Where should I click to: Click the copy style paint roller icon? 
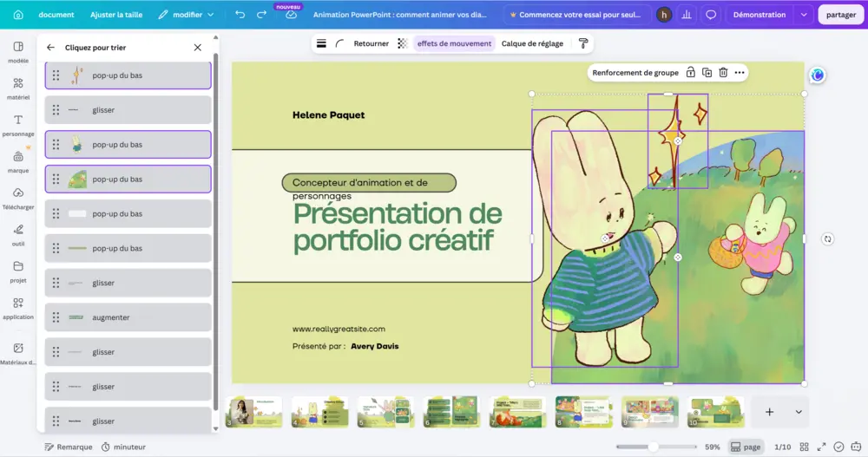tap(583, 43)
